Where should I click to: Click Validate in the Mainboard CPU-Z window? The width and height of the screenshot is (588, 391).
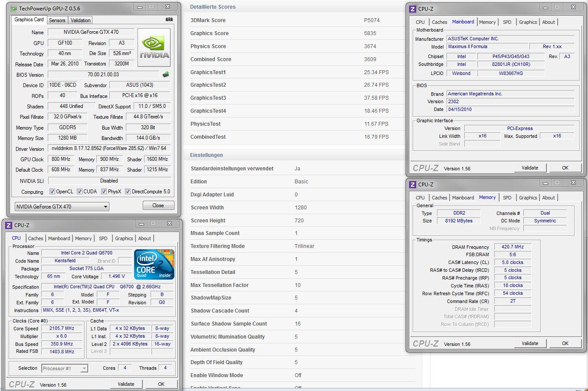530,168
